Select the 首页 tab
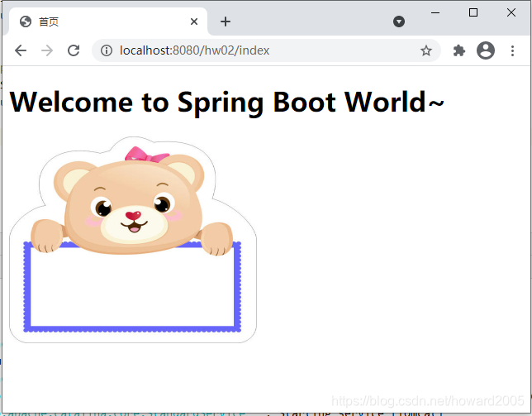532x416 pixels. 108,22
